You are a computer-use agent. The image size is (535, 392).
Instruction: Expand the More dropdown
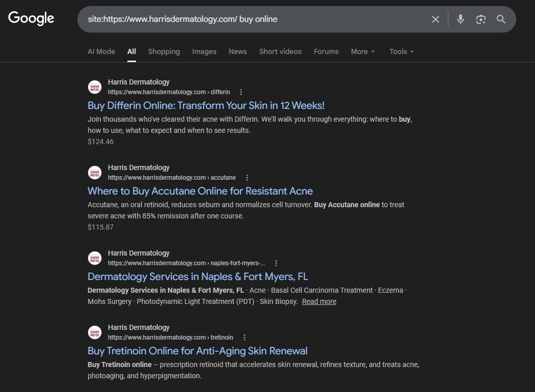(x=363, y=51)
